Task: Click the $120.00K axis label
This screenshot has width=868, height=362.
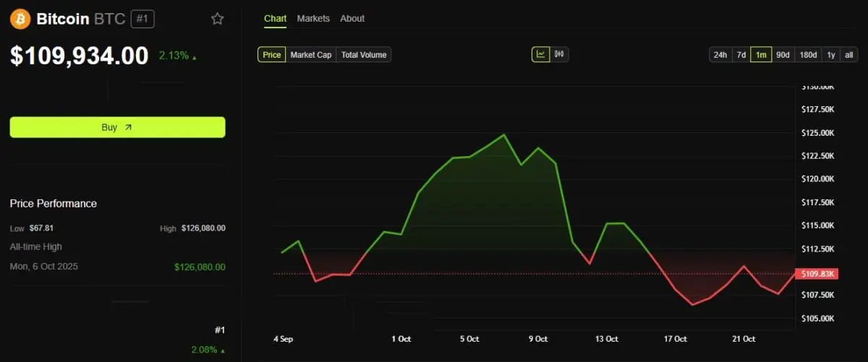Action: point(818,179)
